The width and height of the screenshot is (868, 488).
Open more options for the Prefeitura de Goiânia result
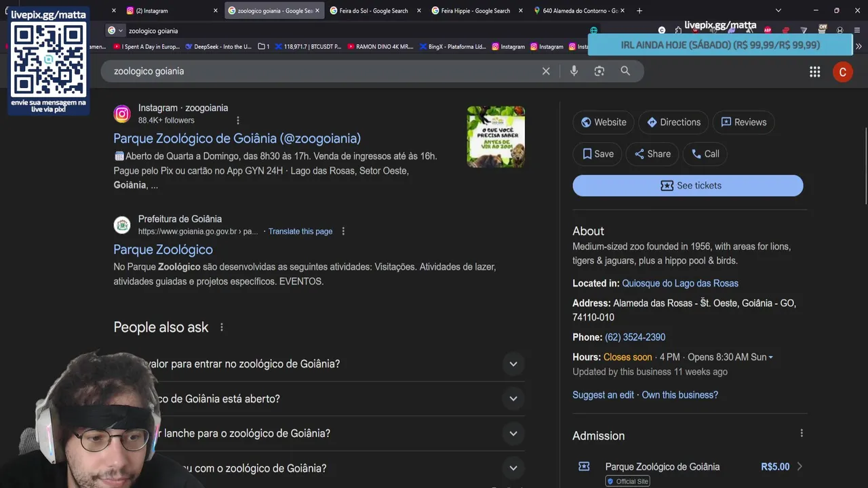[343, 231]
